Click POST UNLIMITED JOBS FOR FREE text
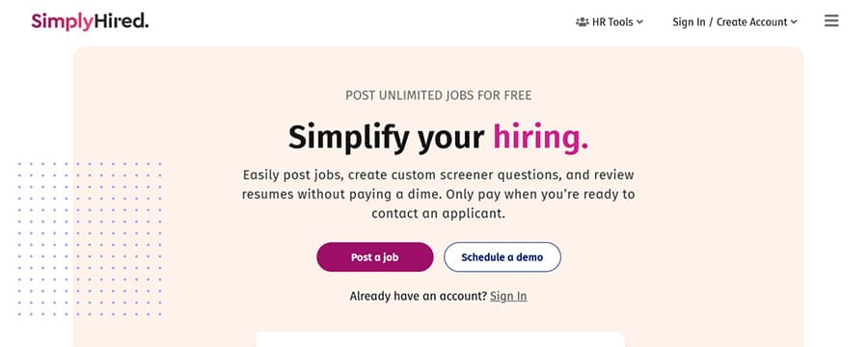Image resolution: width=868 pixels, height=347 pixels. click(439, 95)
